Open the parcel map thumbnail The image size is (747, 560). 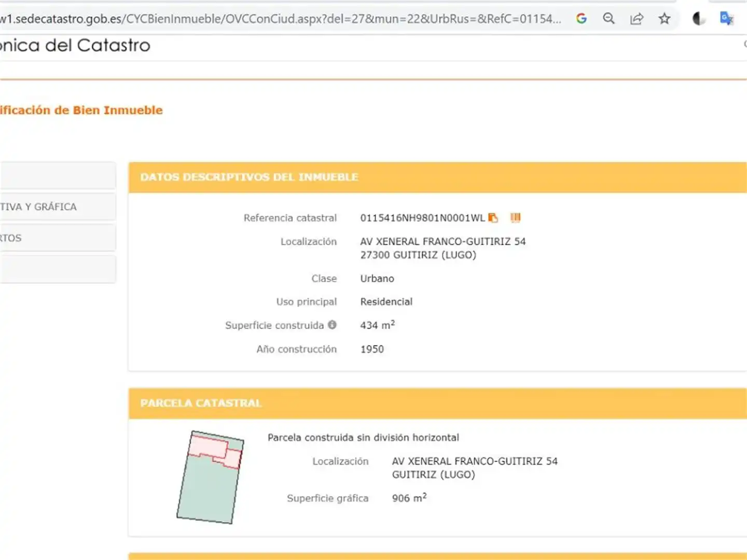[210, 477]
